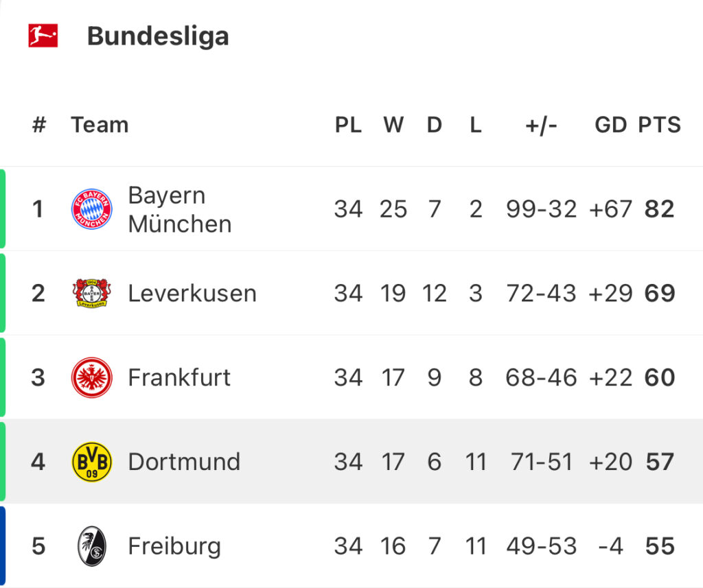Viewport: 703px width, 588px height.
Task: Select the highlighted Dortmund row name
Action: point(184,462)
